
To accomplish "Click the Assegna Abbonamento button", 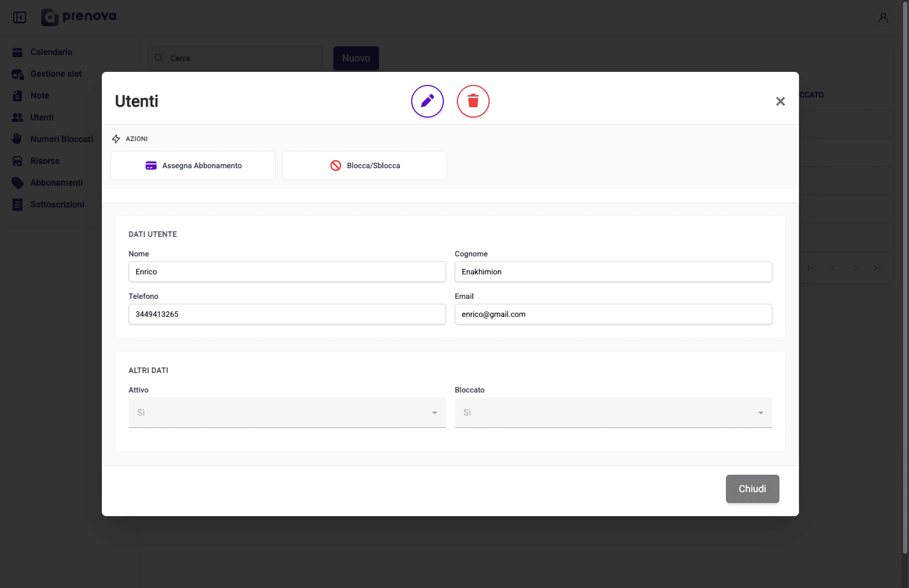I will [x=193, y=165].
